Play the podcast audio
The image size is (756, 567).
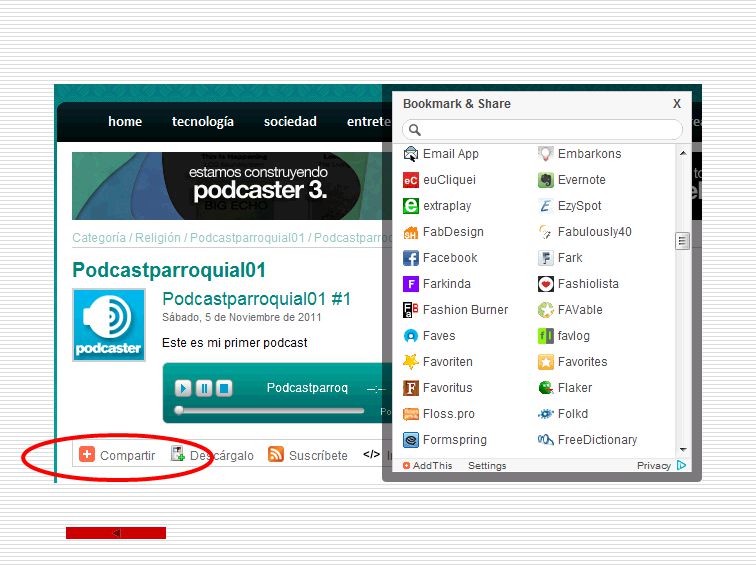(x=183, y=388)
